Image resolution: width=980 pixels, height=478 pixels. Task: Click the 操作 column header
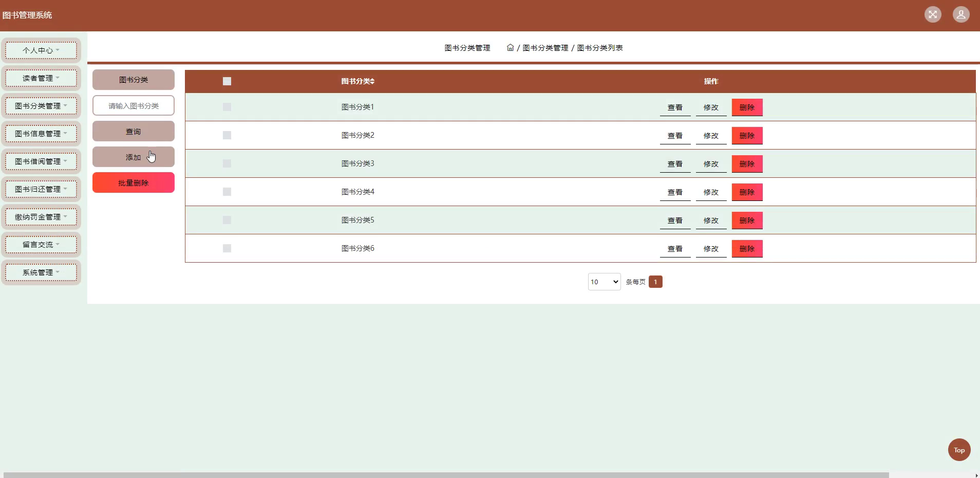[711, 81]
